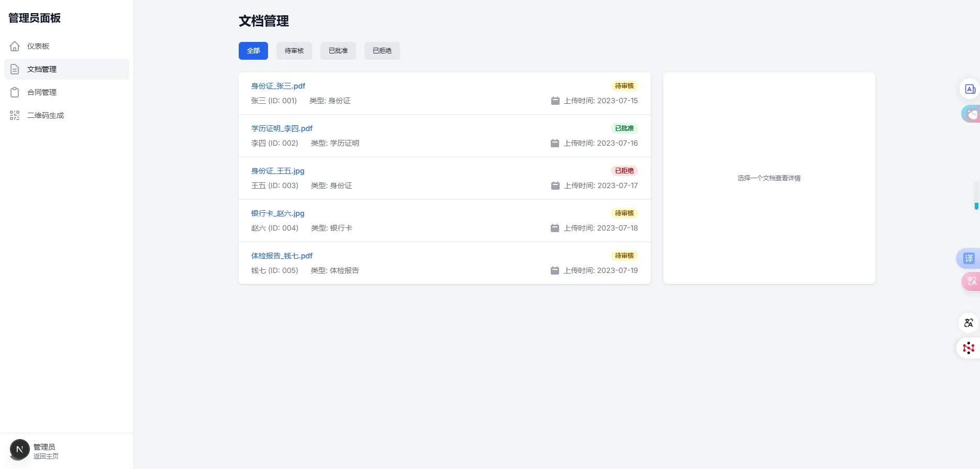Click text 类型: 银行卡

(x=331, y=228)
